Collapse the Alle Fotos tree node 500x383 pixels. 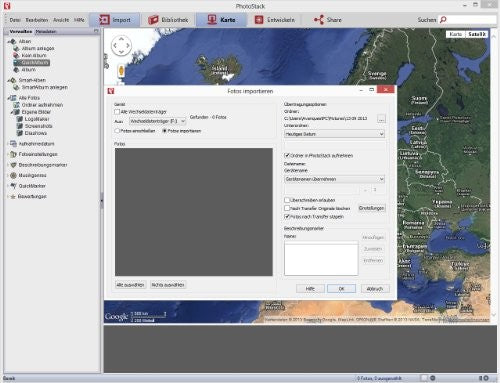8,98
